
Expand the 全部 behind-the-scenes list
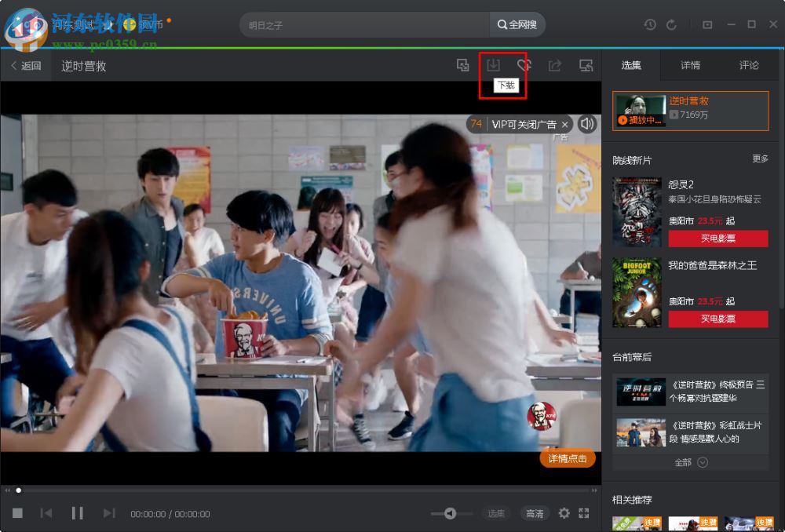pyautogui.click(x=691, y=462)
